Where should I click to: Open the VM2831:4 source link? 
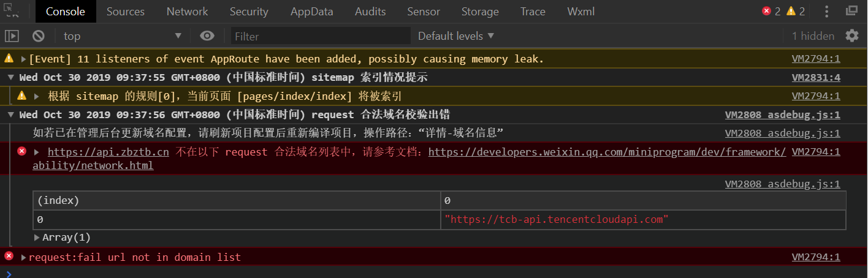pos(816,77)
